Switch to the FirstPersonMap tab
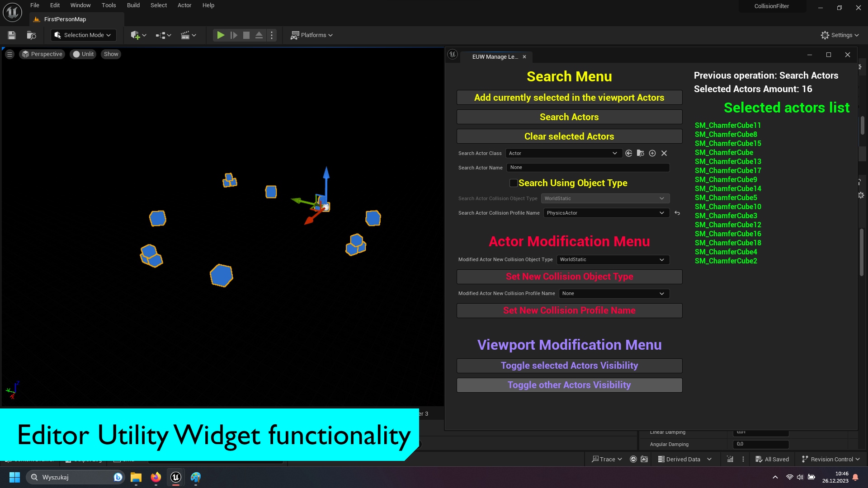Image resolution: width=868 pixels, height=488 pixels. [x=64, y=19]
